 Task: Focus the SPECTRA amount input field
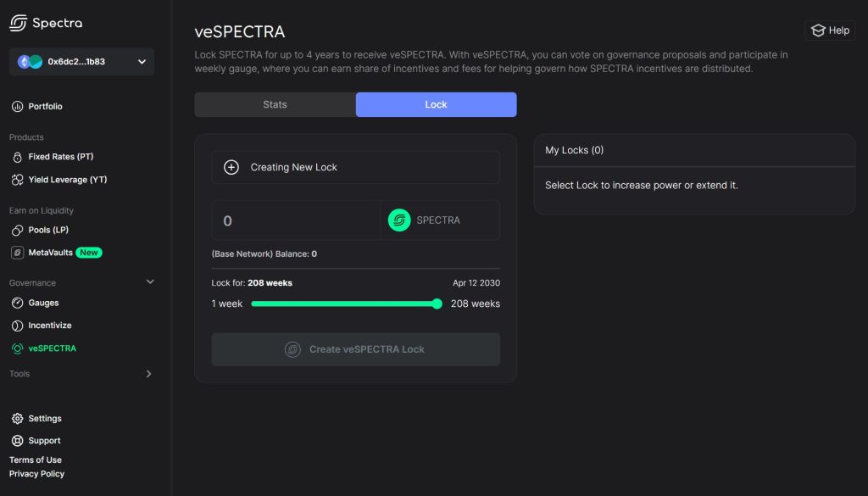[x=296, y=220]
